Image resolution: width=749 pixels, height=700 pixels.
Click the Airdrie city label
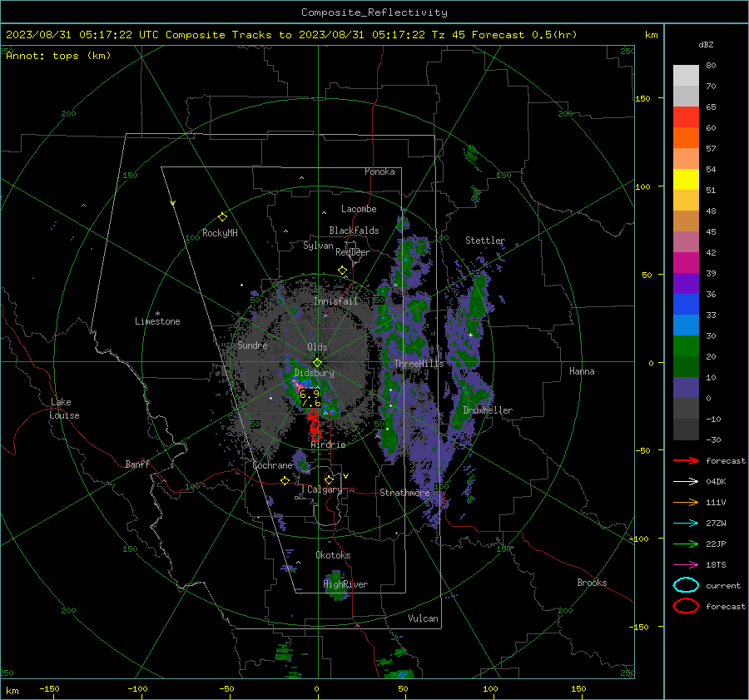[328, 444]
